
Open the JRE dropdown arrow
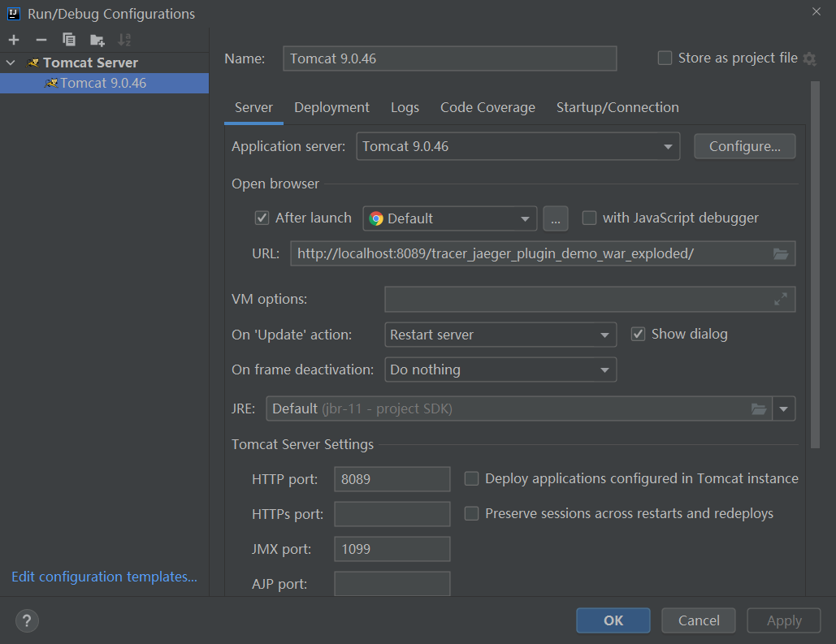coord(784,409)
